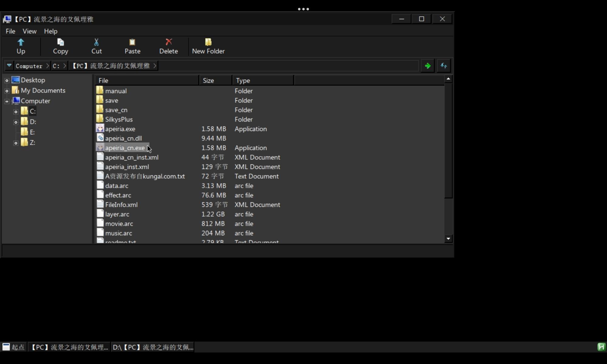Image resolution: width=607 pixels, height=364 pixels.
Task: Expand the Desktop tree item
Action: click(x=7, y=80)
